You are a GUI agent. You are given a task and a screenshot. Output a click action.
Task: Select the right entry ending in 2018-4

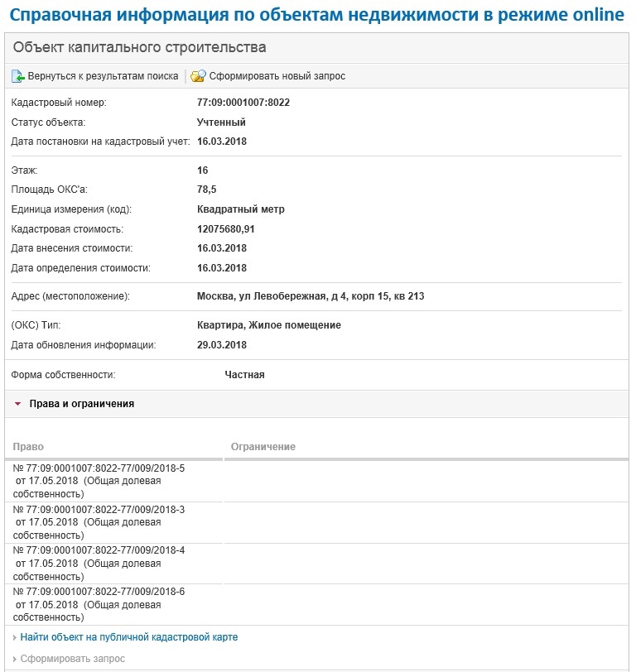click(99, 563)
